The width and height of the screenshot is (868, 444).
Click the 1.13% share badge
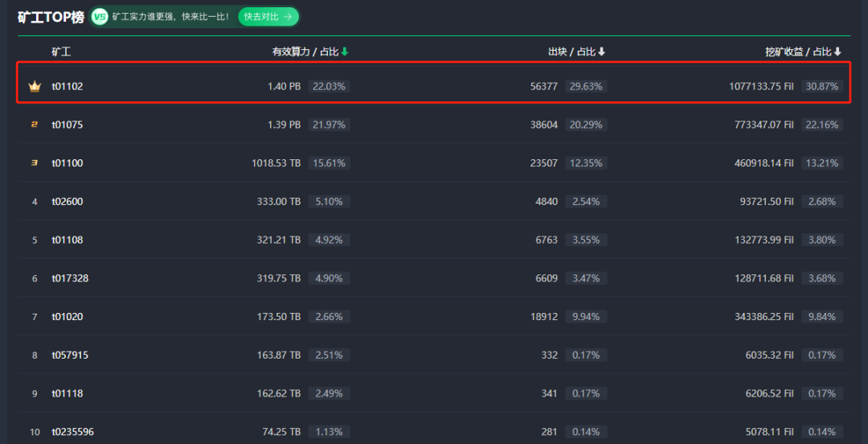point(329,432)
